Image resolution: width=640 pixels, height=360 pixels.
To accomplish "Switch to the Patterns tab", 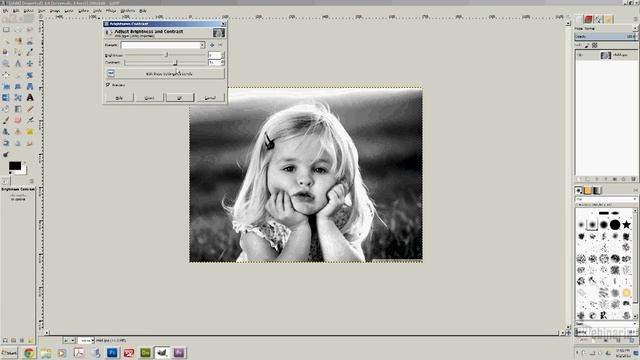I will click(x=588, y=191).
